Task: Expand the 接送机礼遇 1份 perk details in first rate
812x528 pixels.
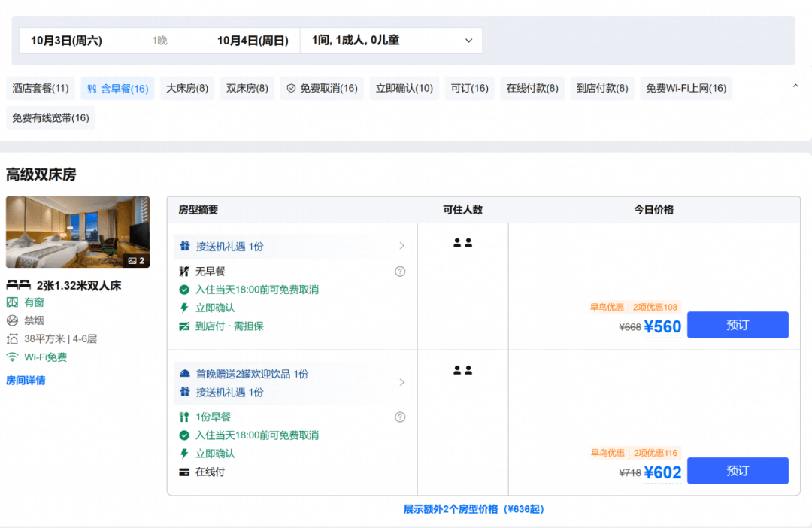Action: (x=401, y=246)
